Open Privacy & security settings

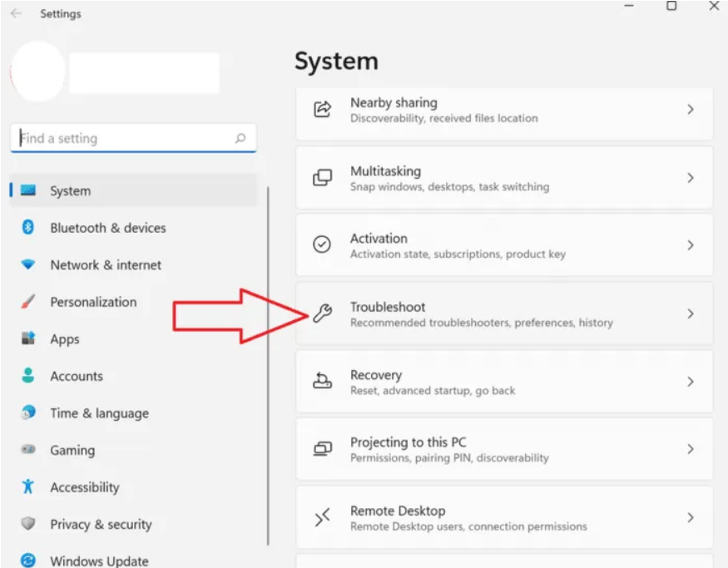pos(101,524)
